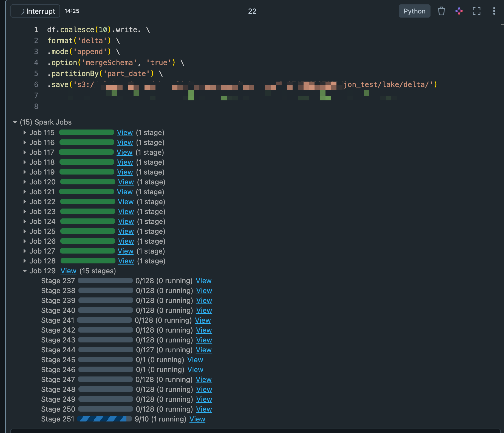
Task: Collapse the (15) Spark Jobs section
Action: [15, 122]
